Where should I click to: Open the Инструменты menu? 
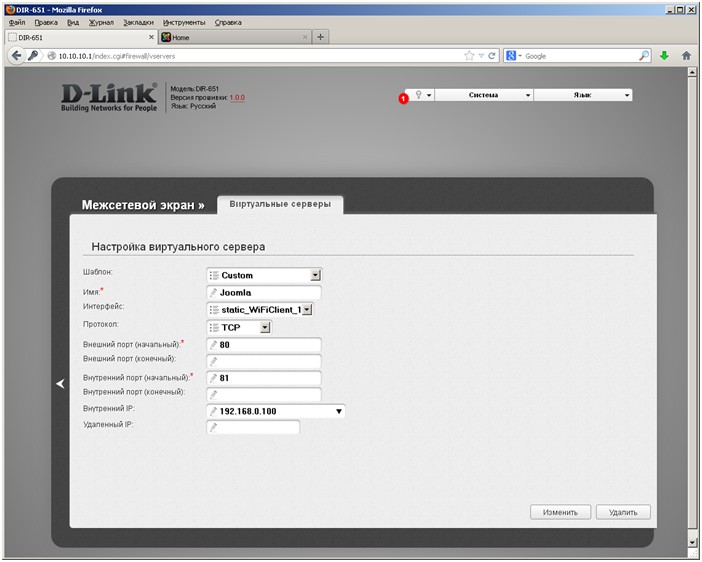(x=184, y=22)
